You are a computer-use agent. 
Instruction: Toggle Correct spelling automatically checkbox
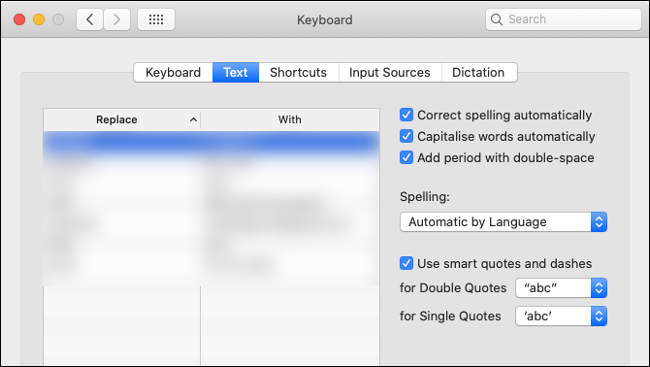click(x=406, y=115)
